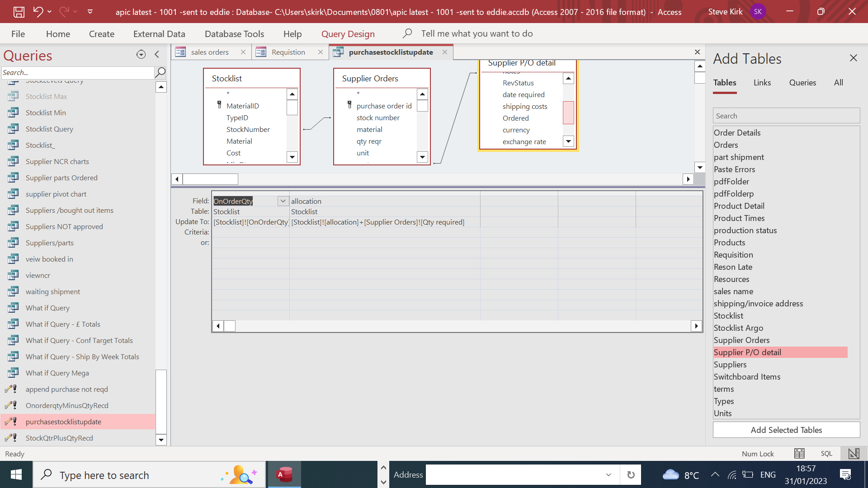Click the Redo arrow icon
This screenshot has width=868, height=488.
[64, 12]
